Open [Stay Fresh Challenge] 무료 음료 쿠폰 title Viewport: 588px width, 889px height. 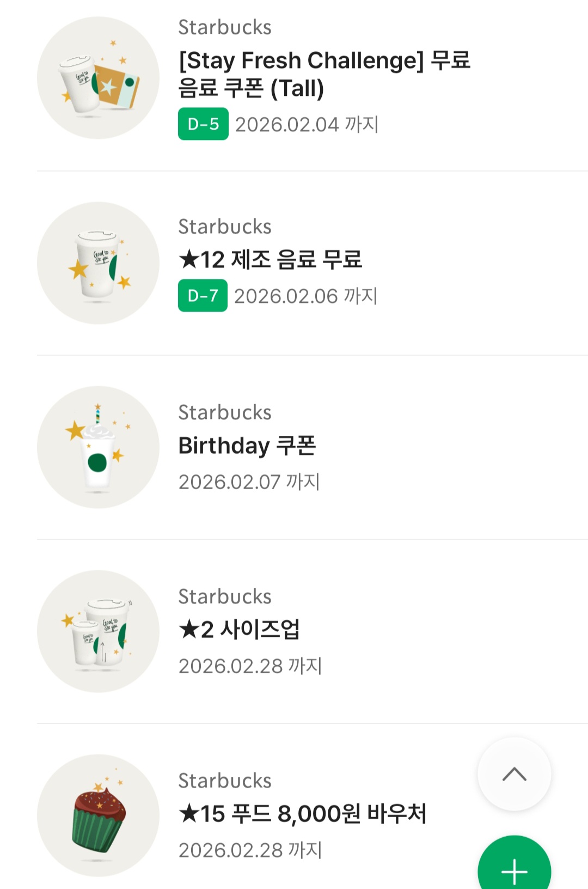(x=324, y=74)
